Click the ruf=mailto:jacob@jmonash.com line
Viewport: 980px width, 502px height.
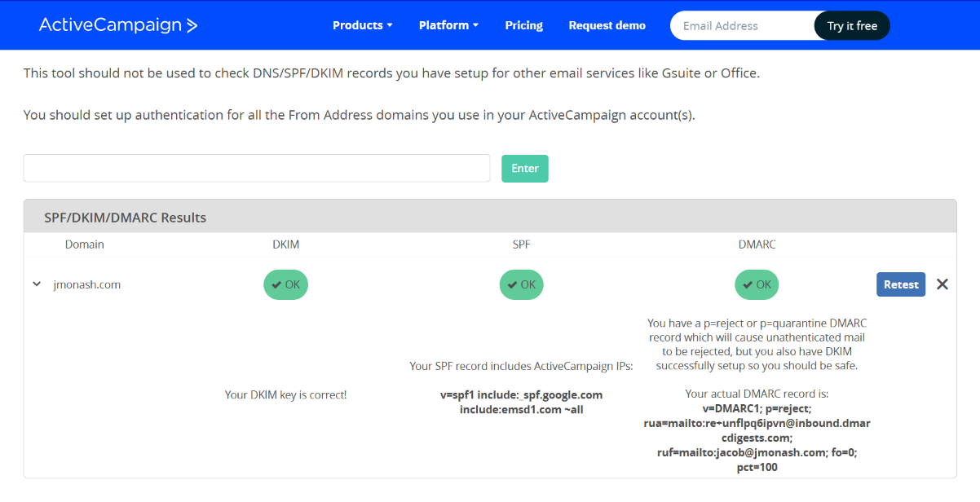pyautogui.click(x=757, y=452)
